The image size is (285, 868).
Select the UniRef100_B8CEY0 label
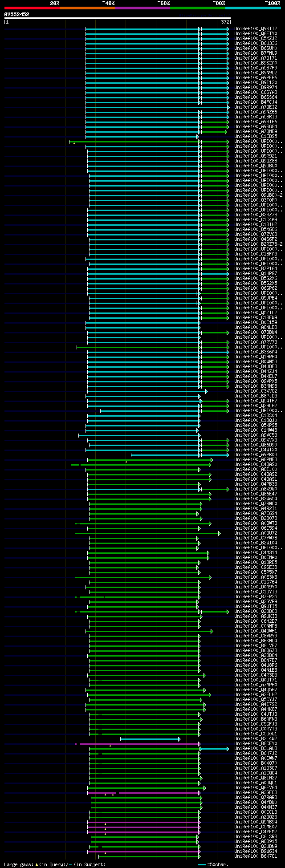tap(256, 743)
